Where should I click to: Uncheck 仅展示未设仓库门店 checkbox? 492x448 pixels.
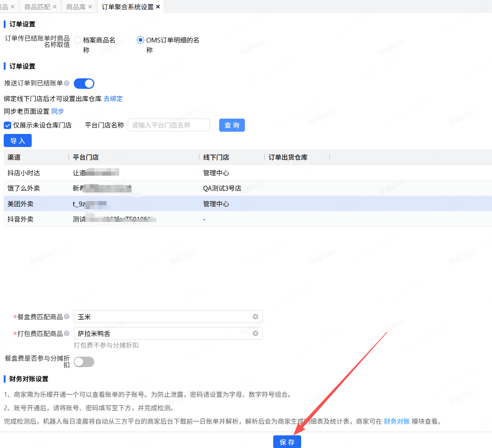tap(7, 125)
